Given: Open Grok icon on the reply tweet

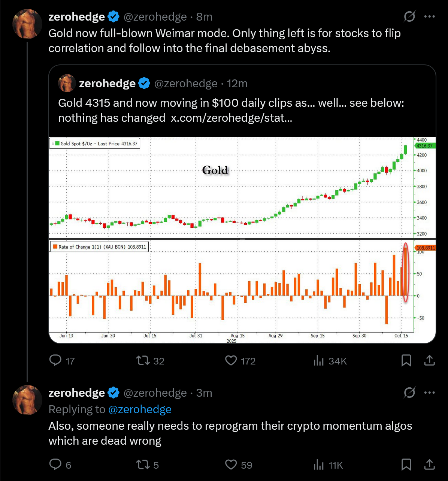Looking at the screenshot, I should (409, 393).
